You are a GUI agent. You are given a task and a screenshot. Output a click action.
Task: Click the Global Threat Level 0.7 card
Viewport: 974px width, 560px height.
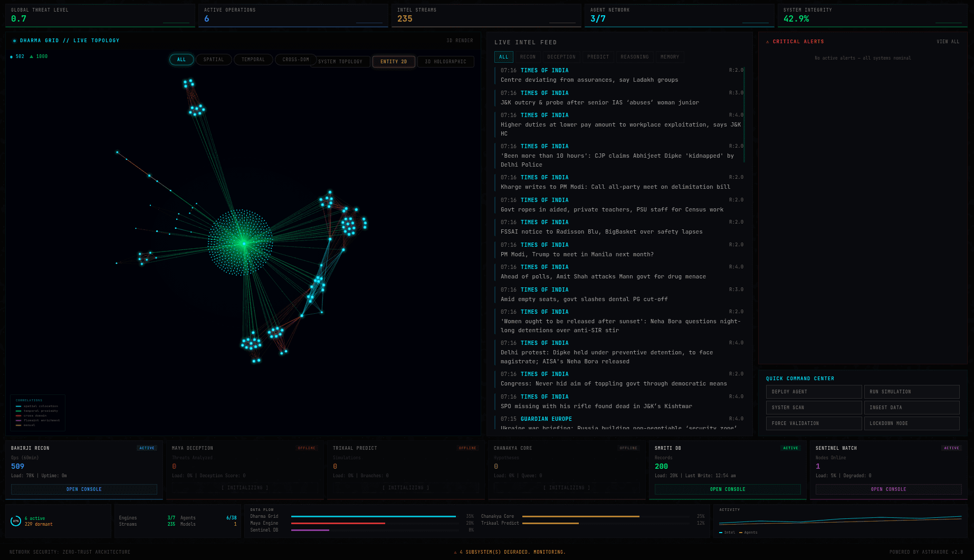pos(100,15)
